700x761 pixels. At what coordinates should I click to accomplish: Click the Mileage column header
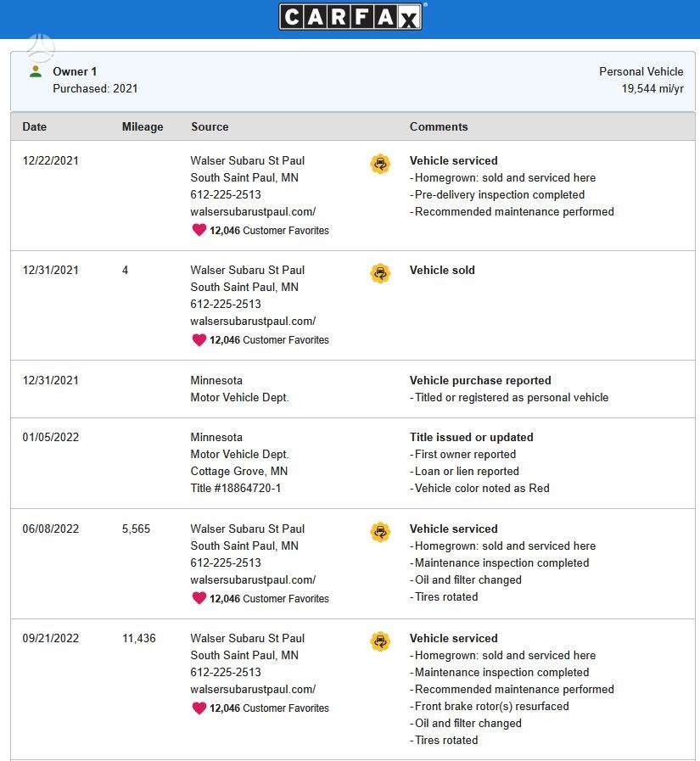tap(143, 126)
